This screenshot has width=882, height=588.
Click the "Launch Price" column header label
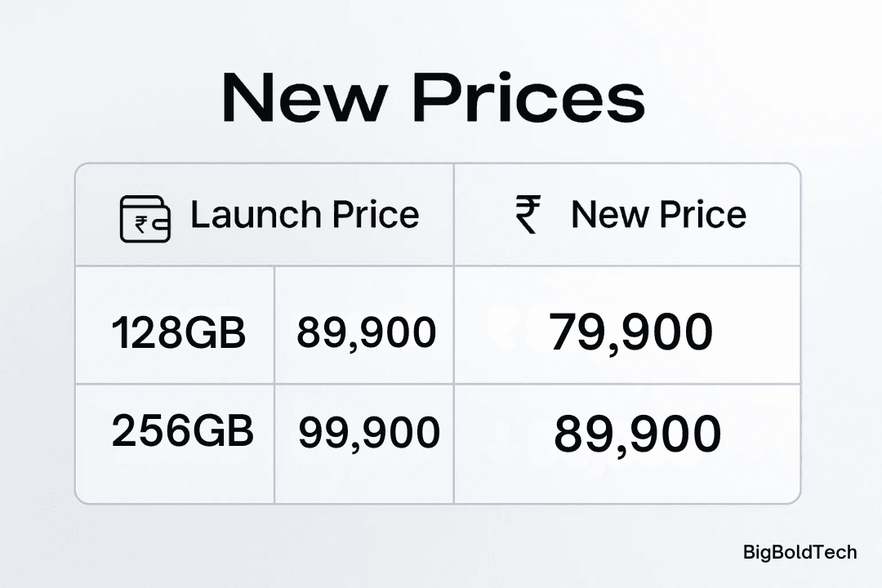click(x=305, y=215)
